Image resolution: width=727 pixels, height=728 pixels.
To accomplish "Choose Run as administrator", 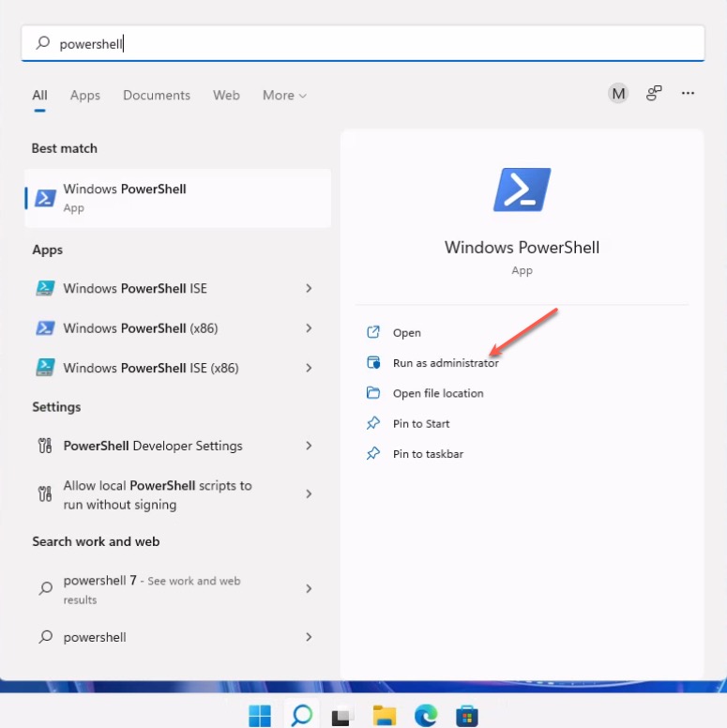I will click(x=446, y=363).
